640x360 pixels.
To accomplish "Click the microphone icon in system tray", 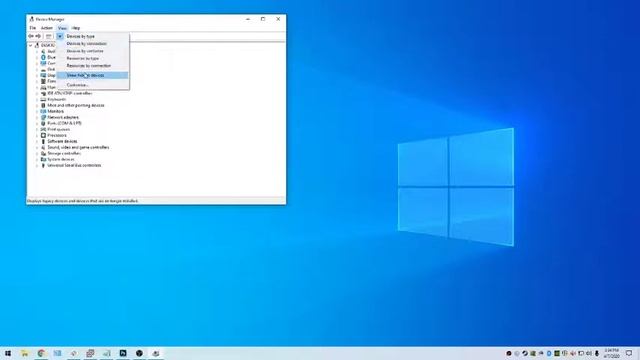I will (597, 353).
